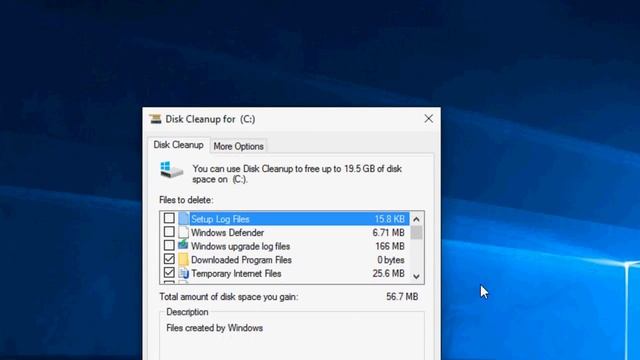Image resolution: width=640 pixels, height=360 pixels.
Task: Click the Disk Cleanup title bar icon
Action: [155, 119]
